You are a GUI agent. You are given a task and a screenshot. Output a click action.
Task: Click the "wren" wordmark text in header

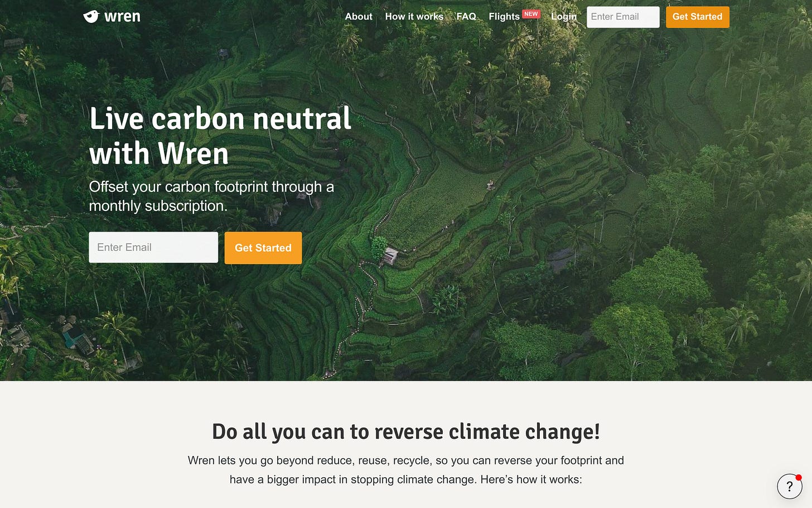(x=122, y=17)
